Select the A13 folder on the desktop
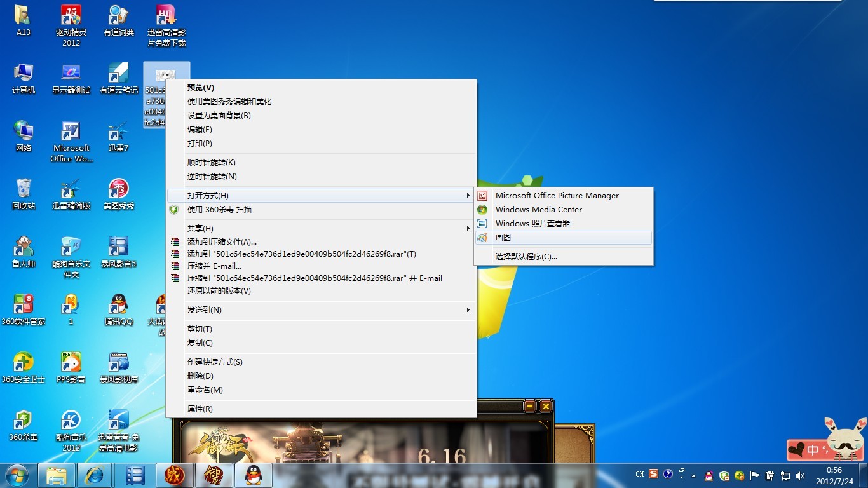 [x=23, y=21]
